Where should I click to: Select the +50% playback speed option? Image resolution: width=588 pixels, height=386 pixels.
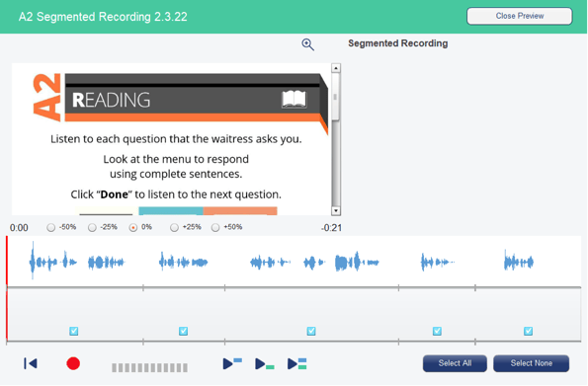pyautogui.click(x=215, y=227)
